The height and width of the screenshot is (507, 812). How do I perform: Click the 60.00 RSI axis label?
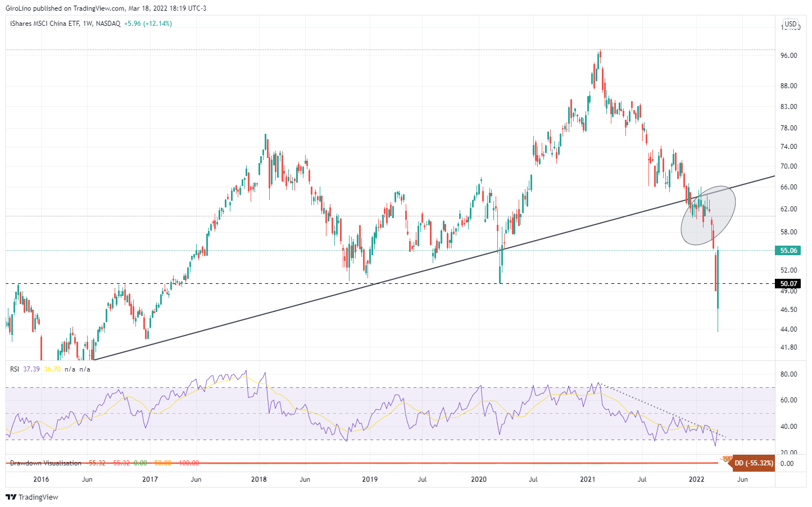pyautogui.click(x=789, y=400)
